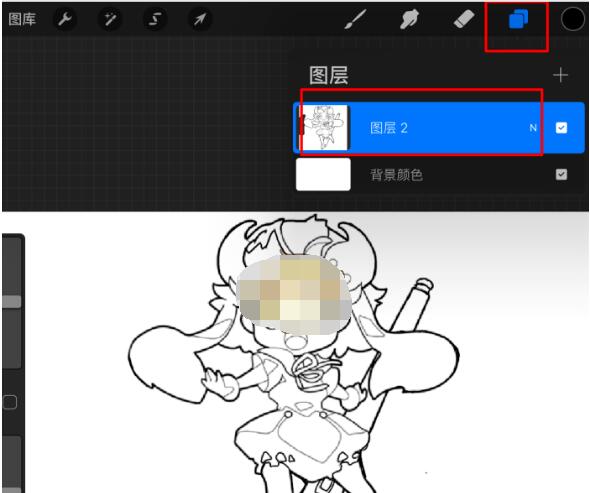Viewport: 590px width, 493px height.
Task: Select the 背景颜色 layer row
Action: pos(439,175)
